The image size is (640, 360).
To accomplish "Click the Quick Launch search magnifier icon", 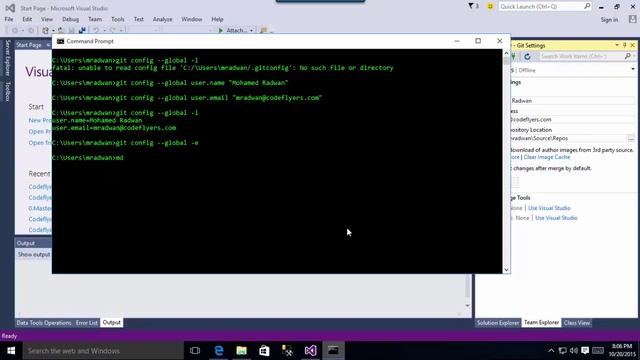I will (x=587, y=6).
